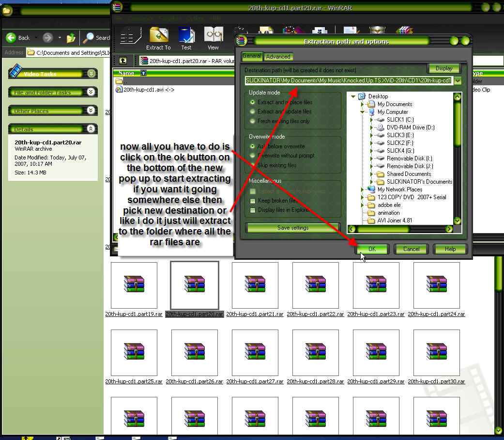Screen dimensions: 504x440
Task: Open Search in the Explorer toolbar
Action: tap(96, 38)
